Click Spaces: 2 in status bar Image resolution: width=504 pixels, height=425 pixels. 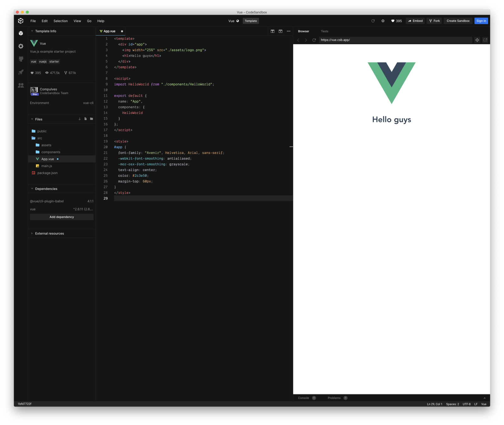pyautogui.click(x=452, y=404)
